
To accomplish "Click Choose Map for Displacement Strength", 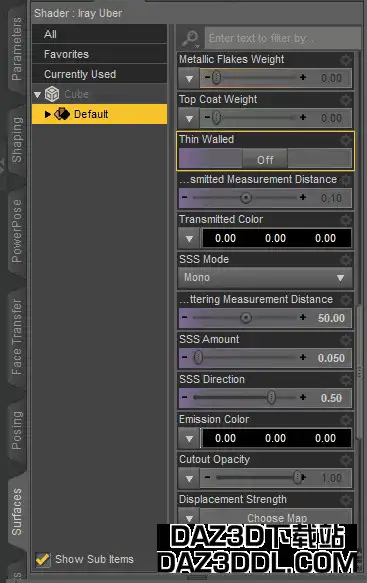I will (x=277, y=518).
